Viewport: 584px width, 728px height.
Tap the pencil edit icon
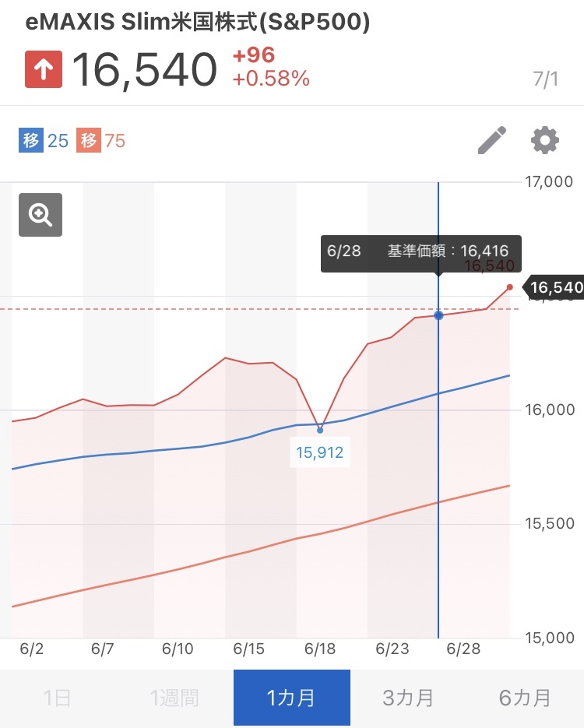pos(491,141)
